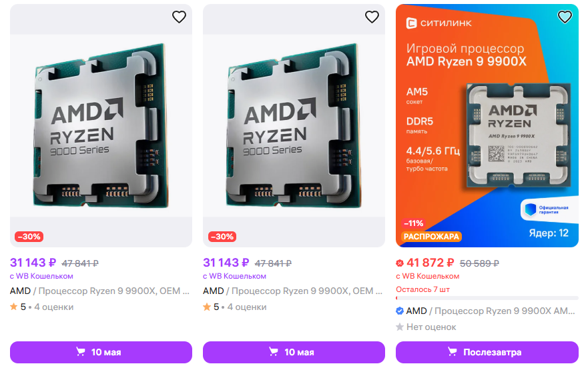This screenshot has height=378, width=588.
Task: Click the РАСПРОЖАРА sale badge
Action: tap(431, 237)
